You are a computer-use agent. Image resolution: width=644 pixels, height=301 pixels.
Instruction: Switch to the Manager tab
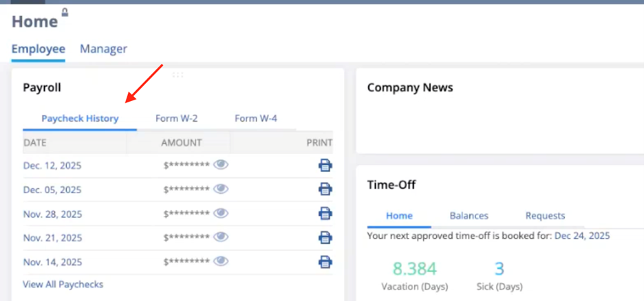[x=103, y=49]
